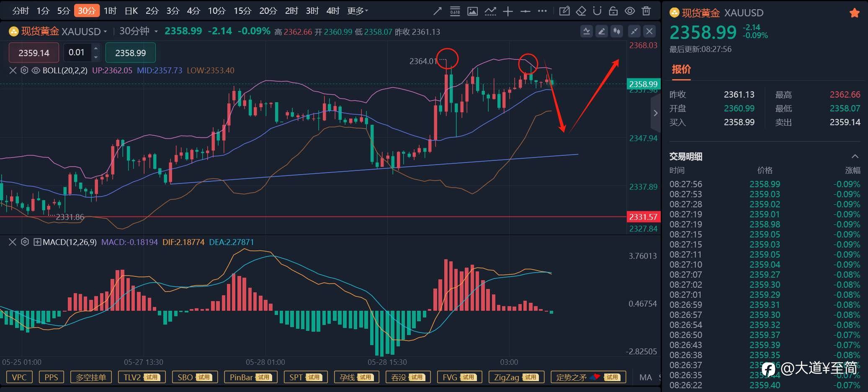The image size is (868, 392).
Task: Open the candlestick chart style button
Action: (616, 31)
